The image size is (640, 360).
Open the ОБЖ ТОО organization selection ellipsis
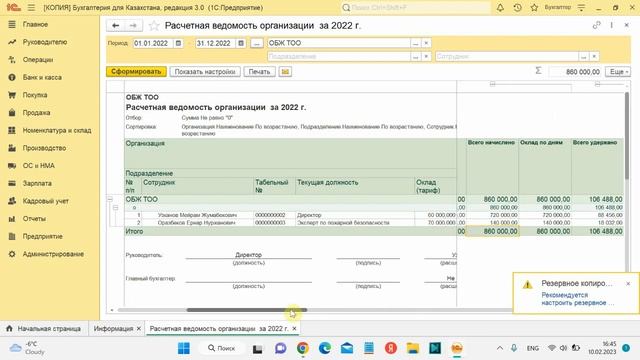(x=416, y=43)
